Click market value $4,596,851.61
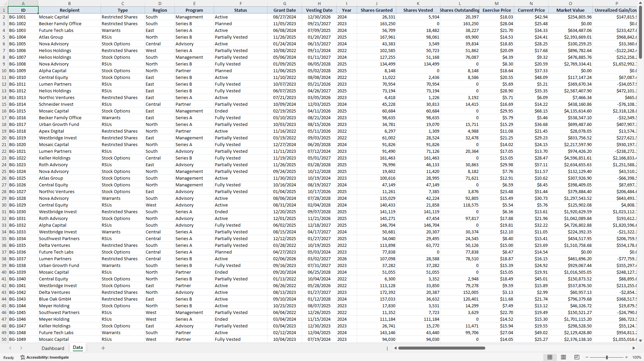The width and height of the screenshot is (644, 361). [x=570, y=158]
